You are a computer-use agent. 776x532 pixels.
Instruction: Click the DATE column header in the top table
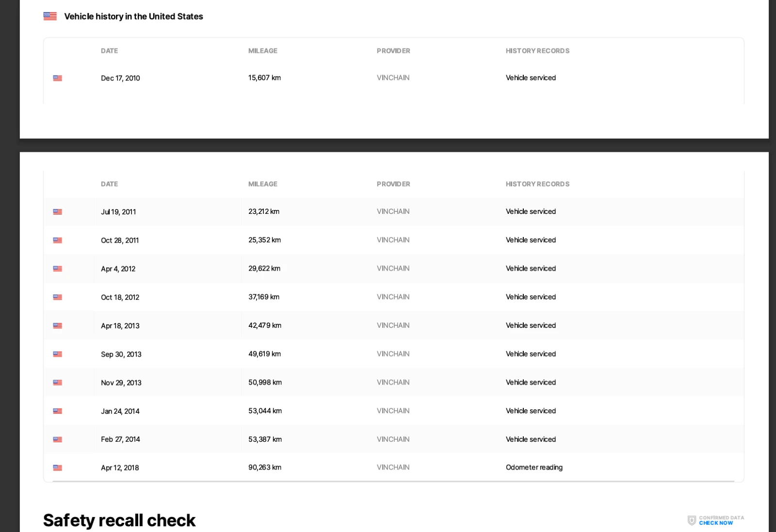tap(109, 51)
